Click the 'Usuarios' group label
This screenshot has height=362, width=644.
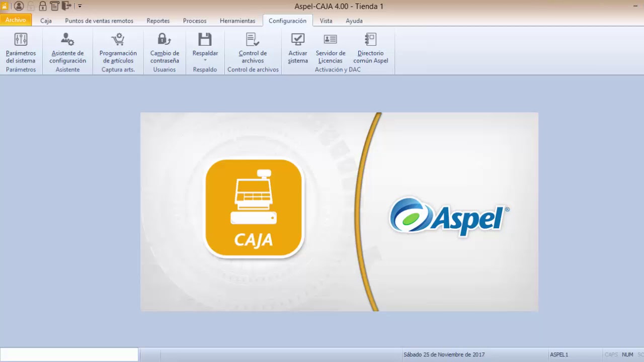click(x=165, y=69)
